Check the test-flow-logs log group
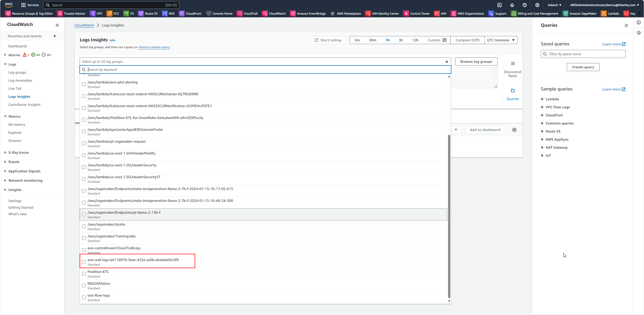 (84, 297)
